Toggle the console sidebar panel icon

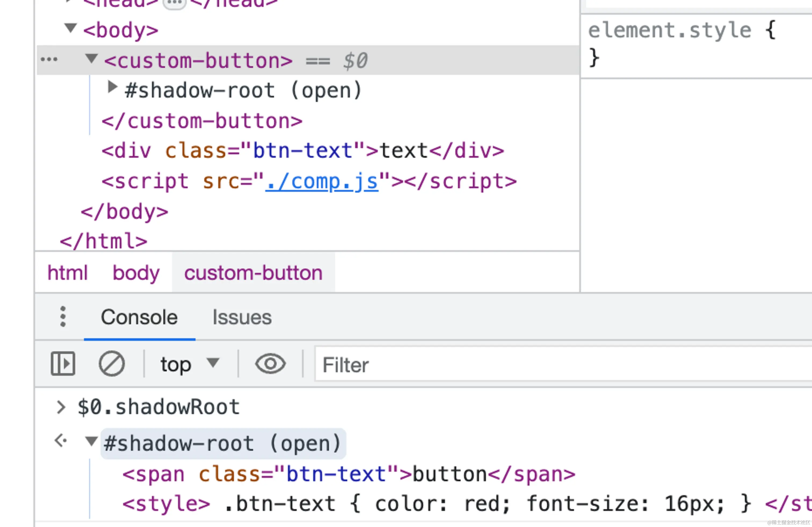point(63,363)
